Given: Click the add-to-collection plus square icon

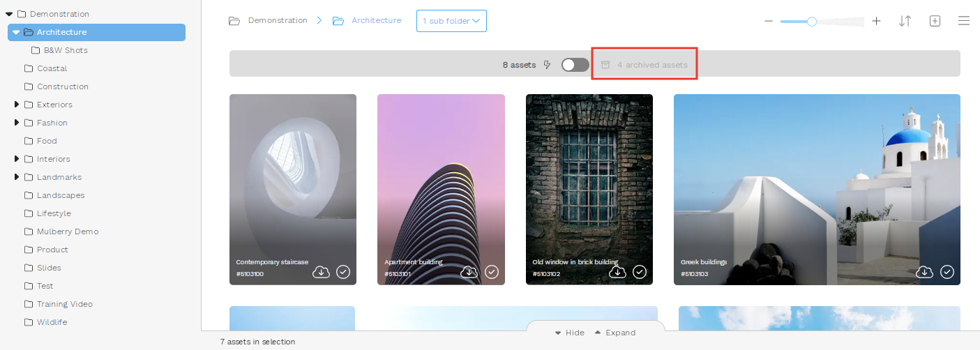Looking at the screenshot, I should click(935, 21).
